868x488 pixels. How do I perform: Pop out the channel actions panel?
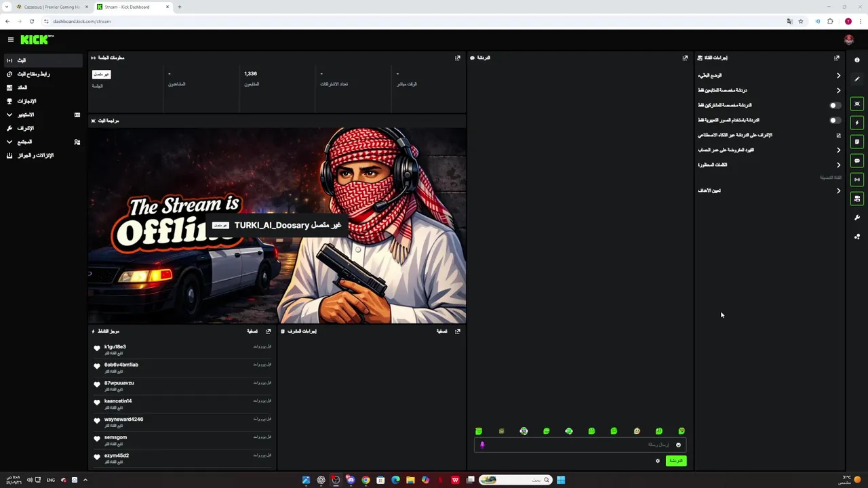point(837,58)
